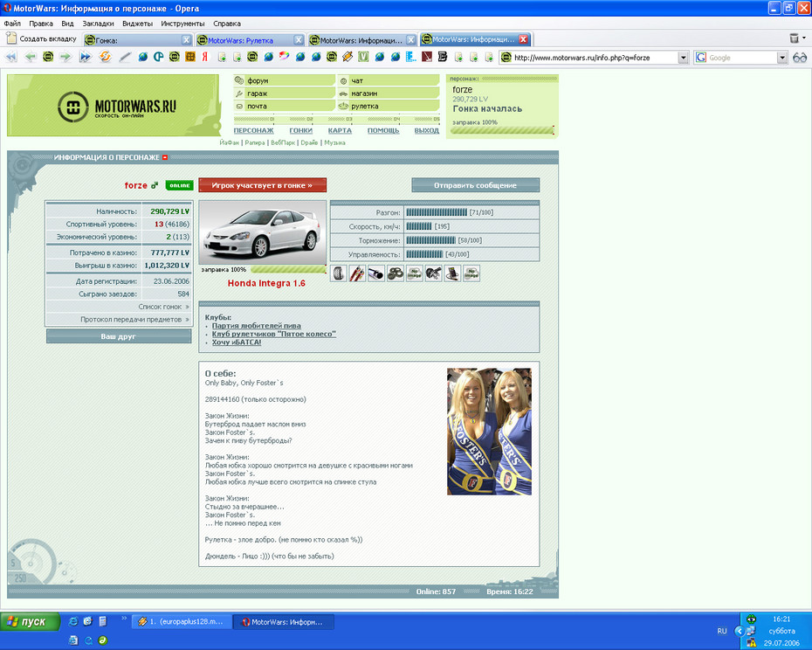Open Internet Explorer from quick launch
Image resolution: width=812 pixels, height=650 pixels.
click(73, 621)
